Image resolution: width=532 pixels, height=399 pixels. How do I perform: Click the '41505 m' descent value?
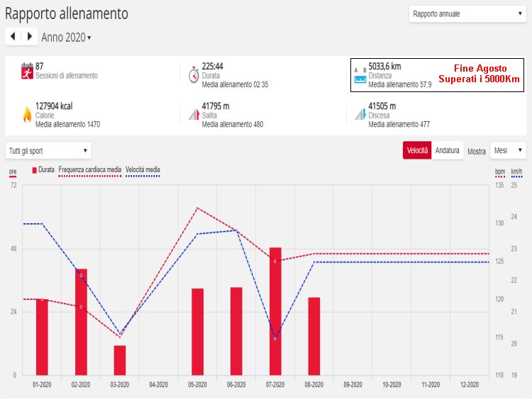point(382,106)
